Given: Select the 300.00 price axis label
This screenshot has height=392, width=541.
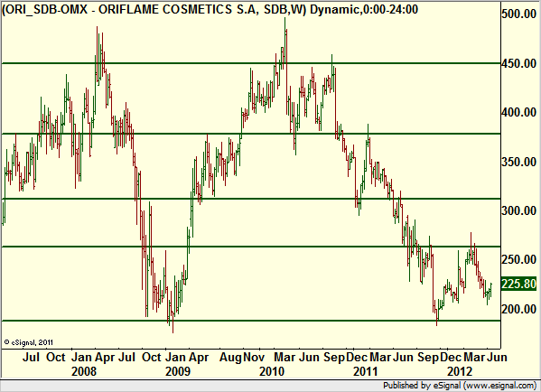Looking at the screenshot, I should (518, 210).
